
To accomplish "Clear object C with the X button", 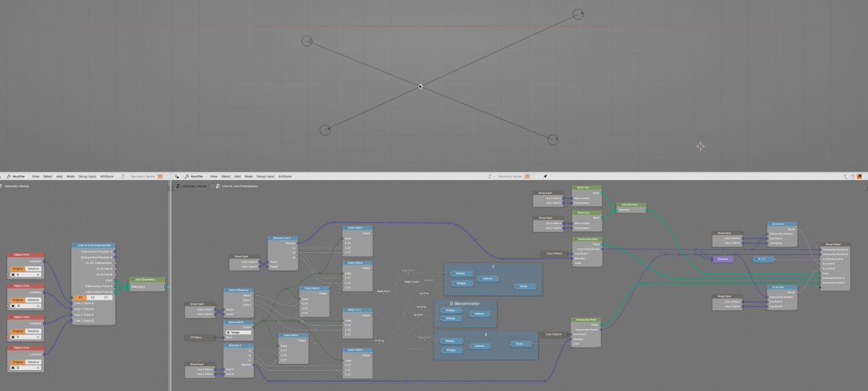I will pos(38,337).
